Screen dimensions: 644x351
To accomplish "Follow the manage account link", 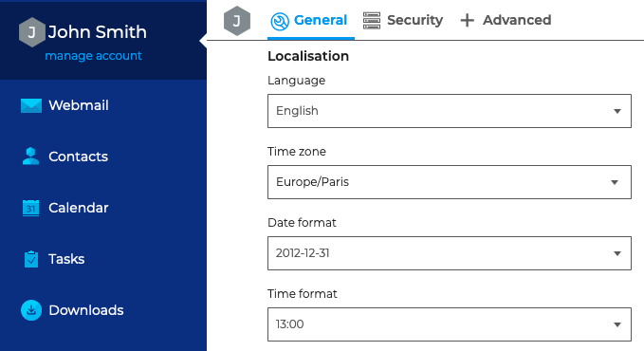I will (x=93, y=55).
